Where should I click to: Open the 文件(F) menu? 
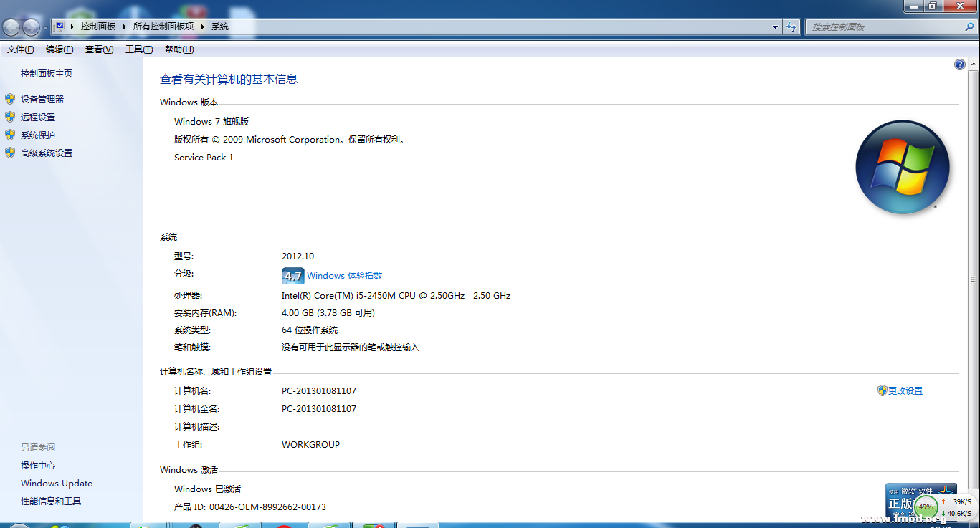[20, 49]
